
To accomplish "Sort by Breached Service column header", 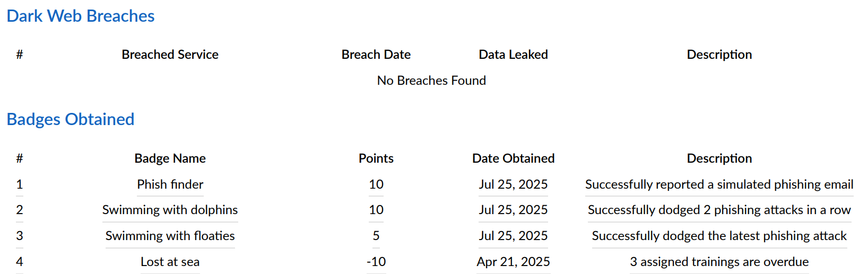I will pyautogui.click(x=170, y=55).
